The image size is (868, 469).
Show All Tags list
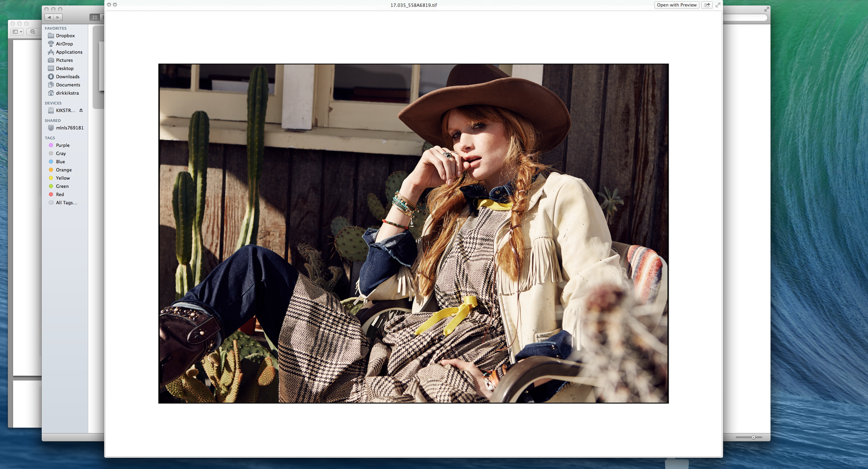pyautogui.click(x=66, y=203)
